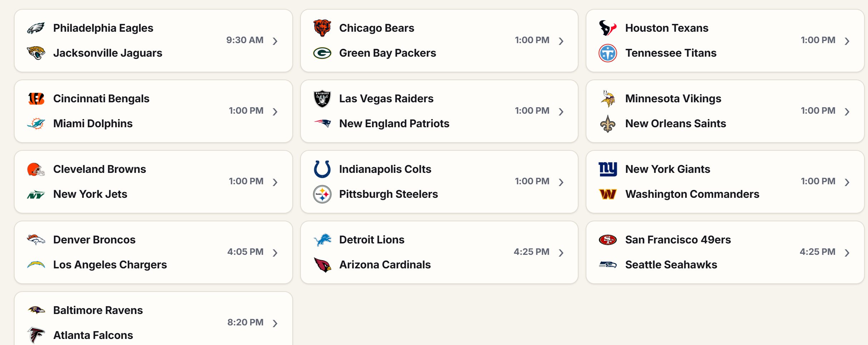Select the Green Bay Packers team name
868x345 pixels.
click(388, 53)
